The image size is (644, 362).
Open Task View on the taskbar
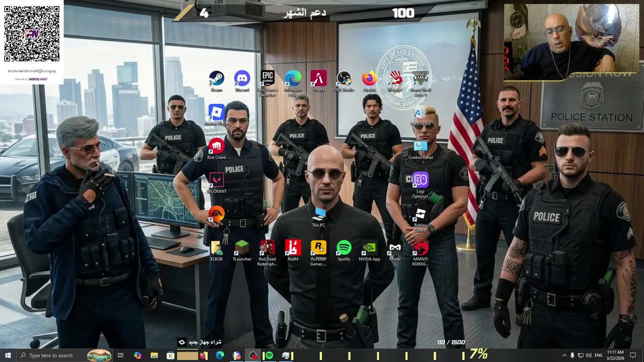[121, 355]
